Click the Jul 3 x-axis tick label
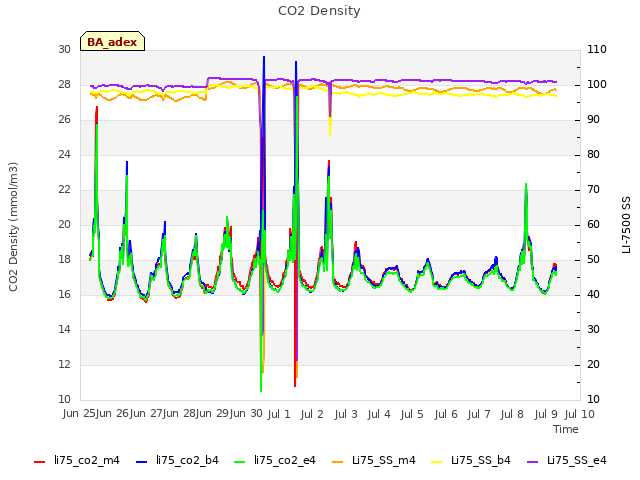Screen dimensions: 640x480 tap(346, 414)
